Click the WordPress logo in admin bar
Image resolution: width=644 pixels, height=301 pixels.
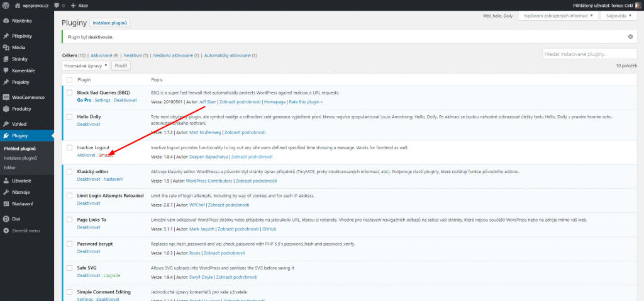(x=6, y=6)
